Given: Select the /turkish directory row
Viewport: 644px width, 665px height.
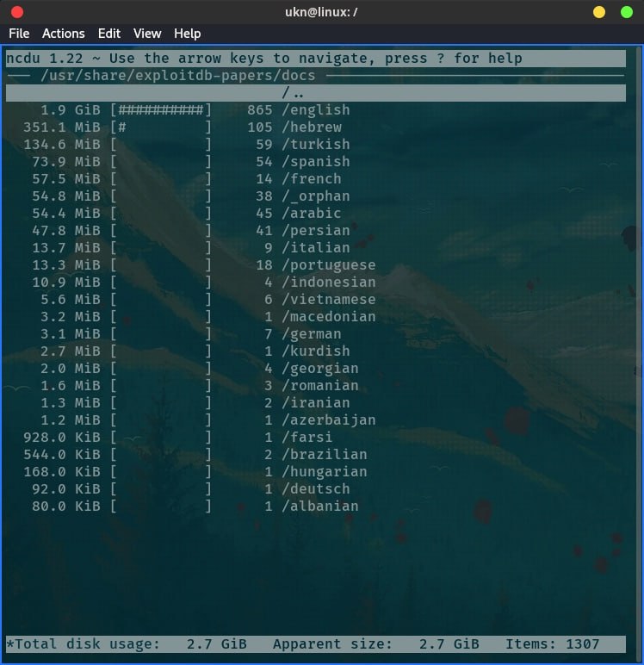Looking at the screenshot, I should coord(315,145).
